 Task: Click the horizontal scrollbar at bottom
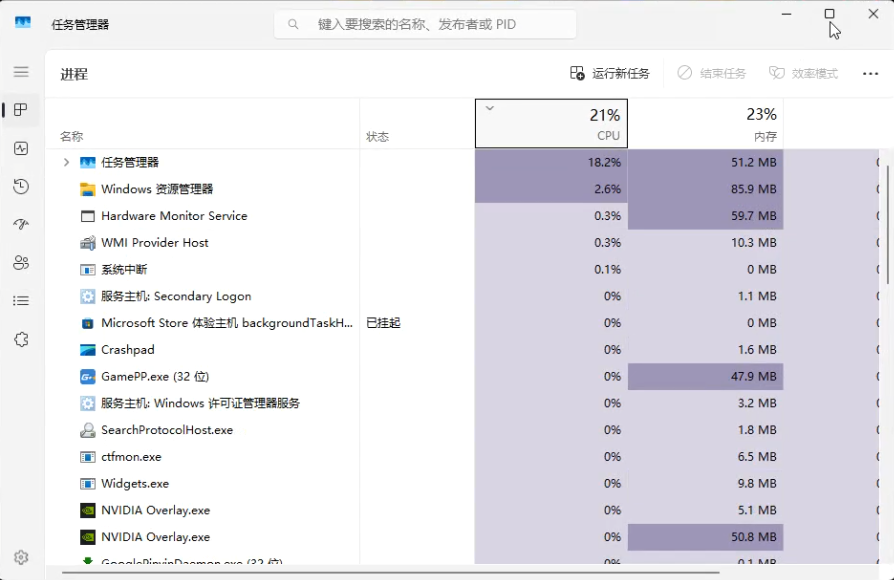[x=391, y=571]
